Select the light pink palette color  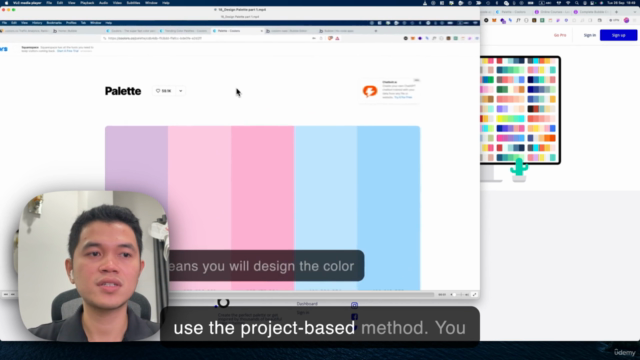coord(200,188)
